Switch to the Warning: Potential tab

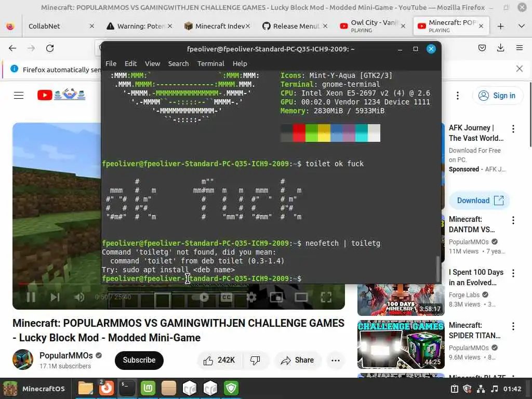point(140,26)
